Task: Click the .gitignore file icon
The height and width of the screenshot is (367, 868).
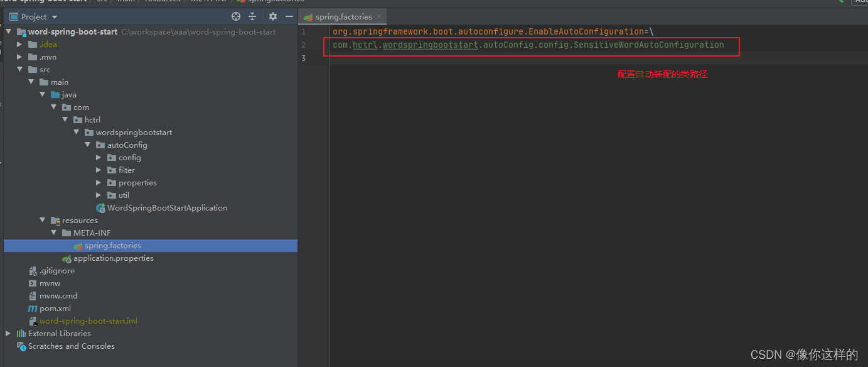Action: click(33, 270)
